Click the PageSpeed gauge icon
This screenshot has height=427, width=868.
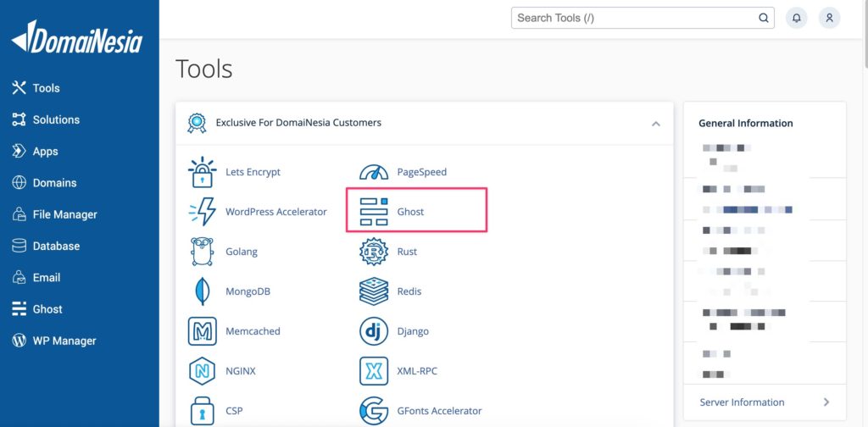pos(374,172)
